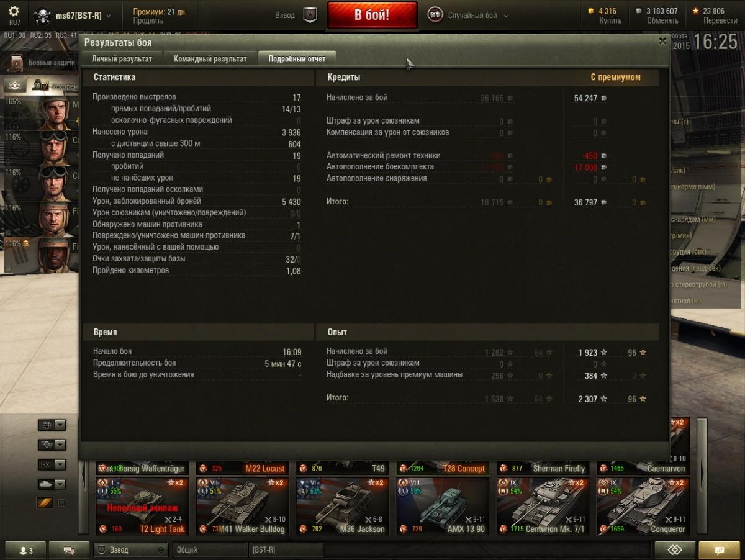The image size is (745, 560).
Task: Open the I-X tier filter dropdown
Action: 52,464
